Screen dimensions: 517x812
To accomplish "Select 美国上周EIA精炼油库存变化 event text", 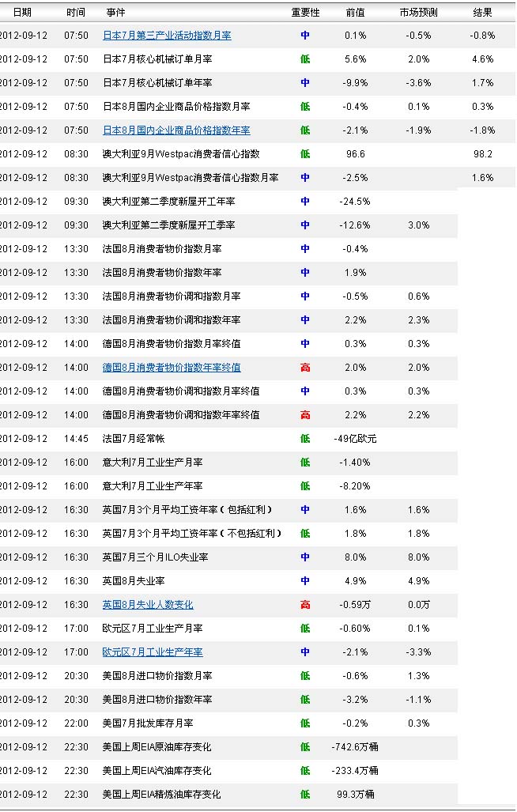I will pos(161,795).
